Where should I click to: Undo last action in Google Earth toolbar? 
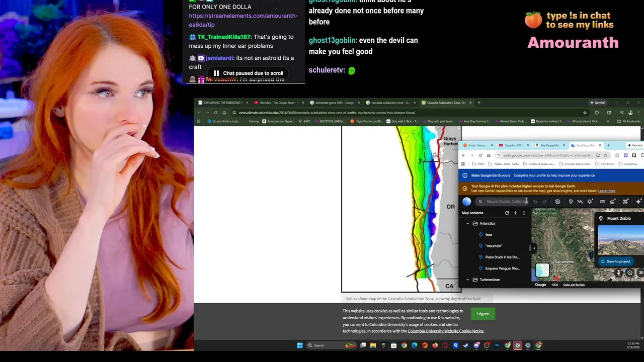pyautogui.click(x=535, y=202)
